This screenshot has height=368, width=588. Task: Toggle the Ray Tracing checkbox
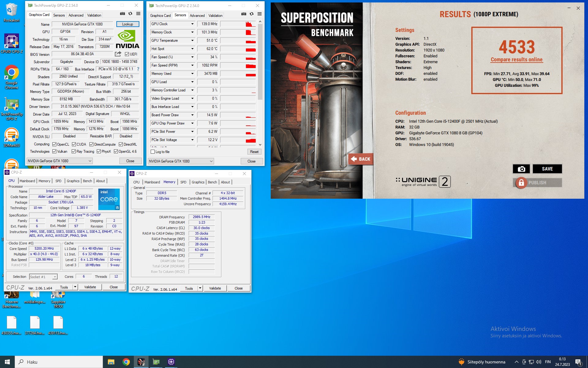tap(73, 151)
